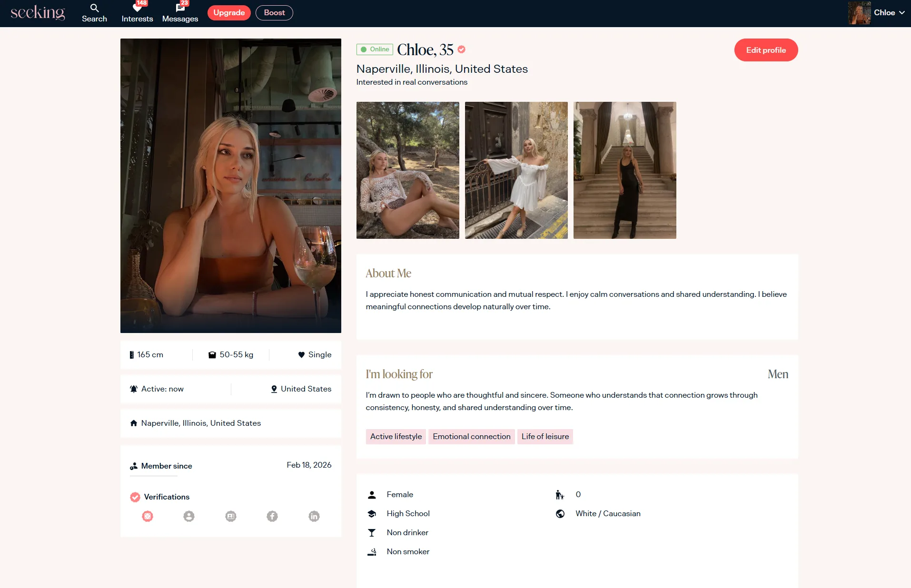Click the Upgrade button
Image resolution: width=911 pixels, height=588 pixels.
[x=229, y=13]
